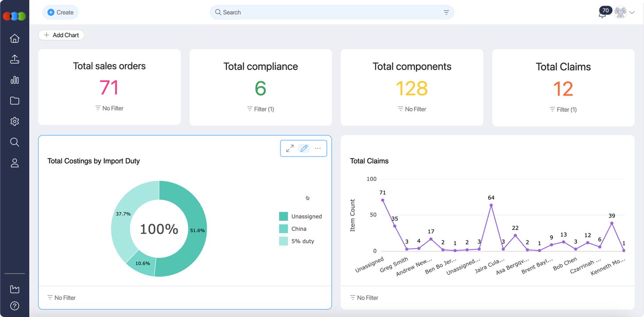Open the folder icon in sidebar
Screen dimensions: 644x317
(15, 101)
